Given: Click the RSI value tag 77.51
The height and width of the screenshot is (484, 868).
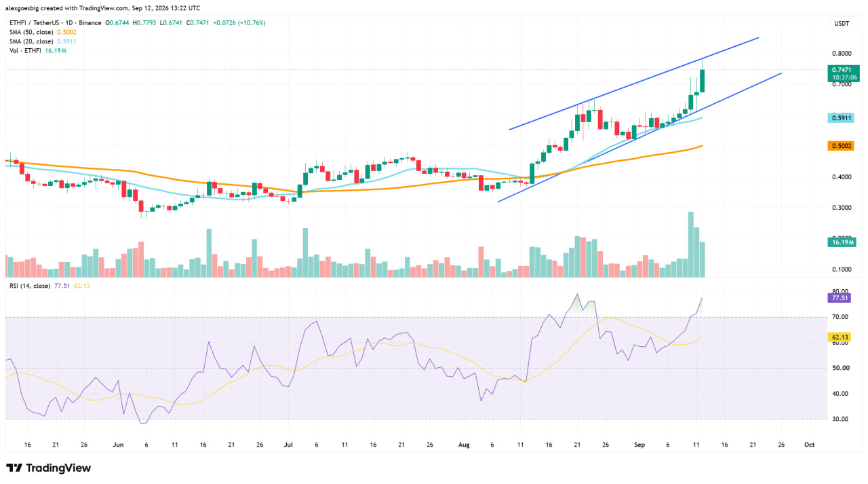Looking at the screenshot, I should pyautogui.click(x=840, y=298).
